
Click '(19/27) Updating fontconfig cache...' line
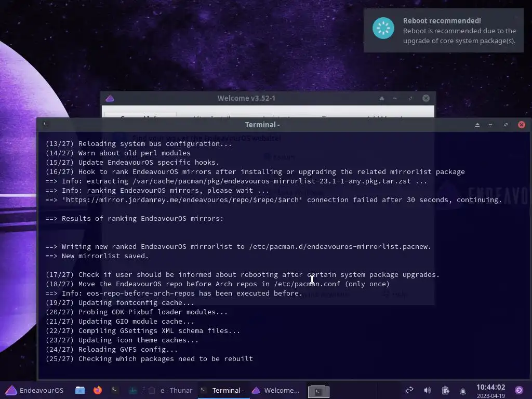120,303
